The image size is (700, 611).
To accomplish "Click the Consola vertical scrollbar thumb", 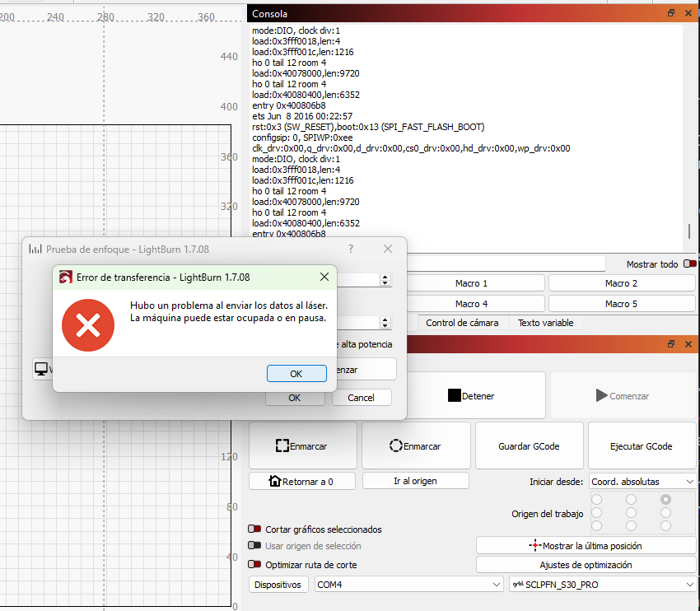I will point(689,231).
